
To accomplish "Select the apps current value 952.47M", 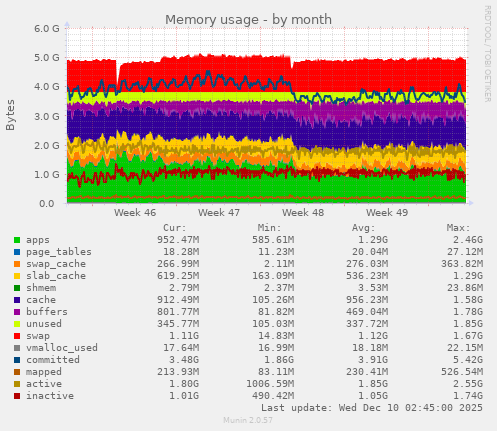I will [x=178, y=240].
